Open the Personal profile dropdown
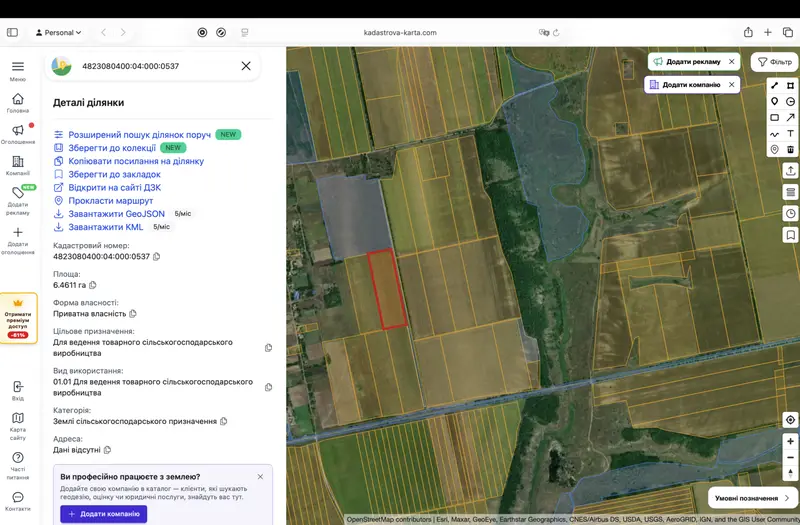 click(x=58, y=33)
